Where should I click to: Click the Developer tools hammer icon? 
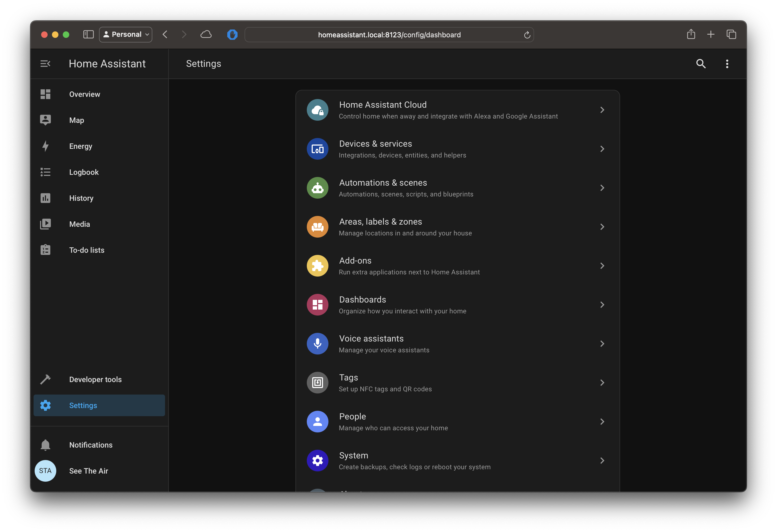point(45,380)
